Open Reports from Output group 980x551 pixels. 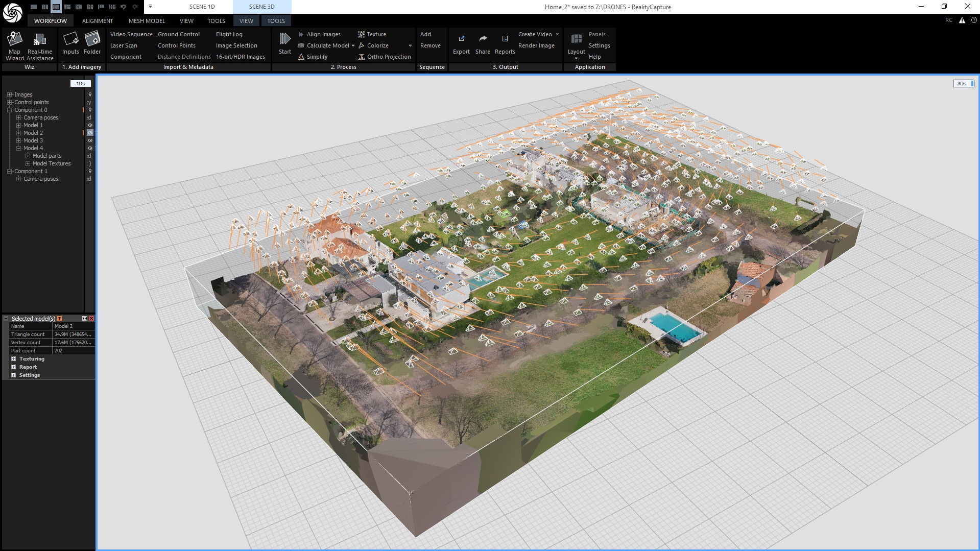click(x=505, y=45)
